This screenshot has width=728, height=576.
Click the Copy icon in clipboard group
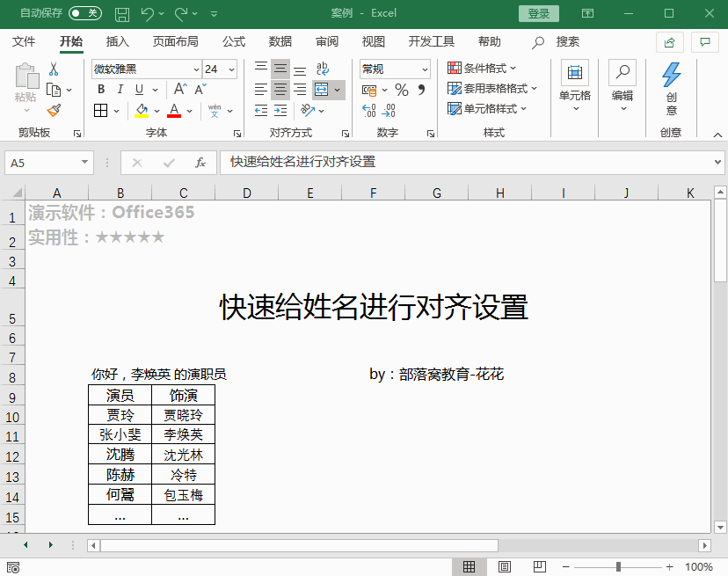click(x=54, y=90)
